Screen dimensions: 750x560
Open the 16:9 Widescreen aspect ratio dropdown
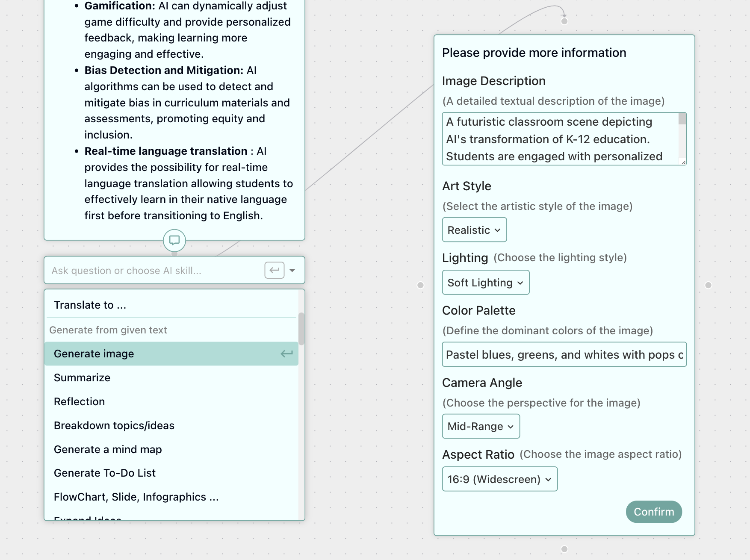point(499,479)
